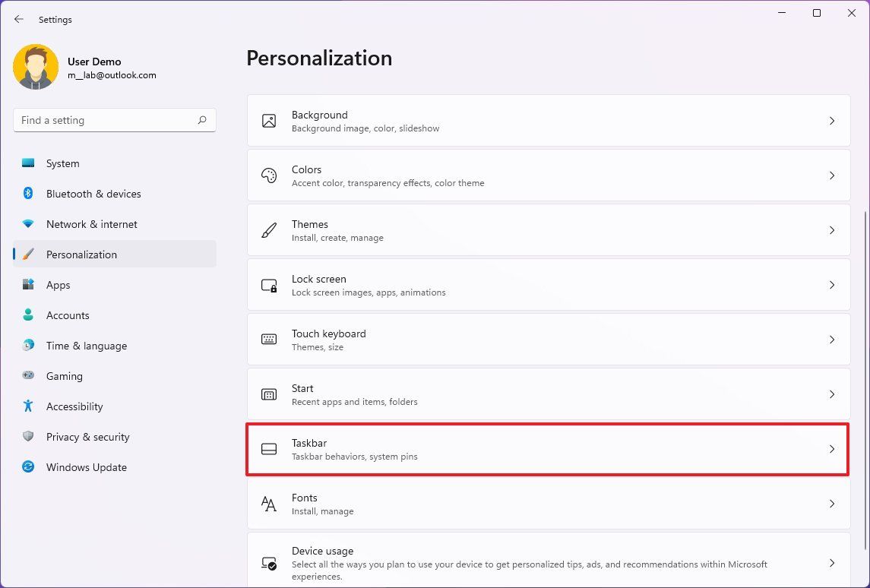Open Network & internet settings

tap(91, 224)
